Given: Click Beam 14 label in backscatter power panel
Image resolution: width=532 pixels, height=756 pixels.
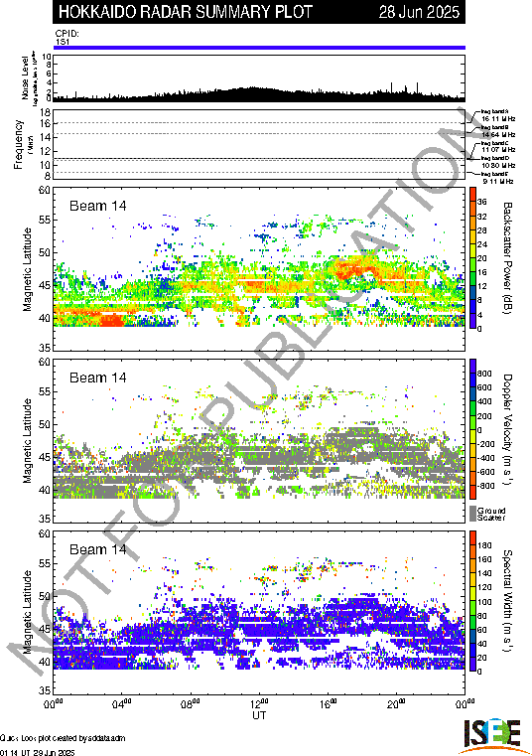Looking at the screenshot, I should click(x=98, y=206).
